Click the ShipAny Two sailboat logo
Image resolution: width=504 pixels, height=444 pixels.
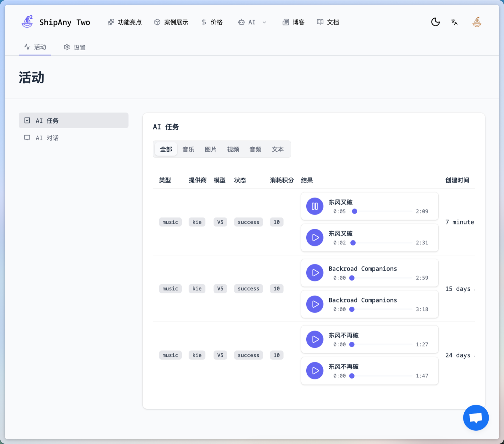tap(27, 22)
